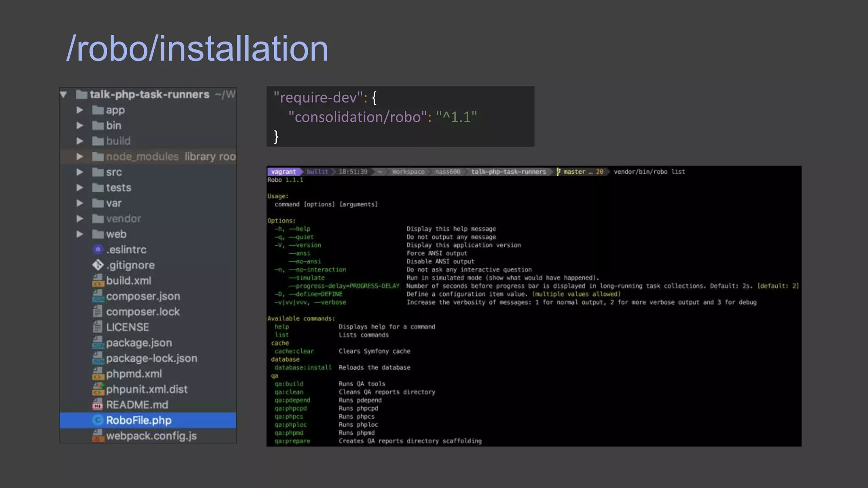The width and height of the screenshot is (868, 488).
Task: Expand the app folder arrow
Action: point(80,110)
